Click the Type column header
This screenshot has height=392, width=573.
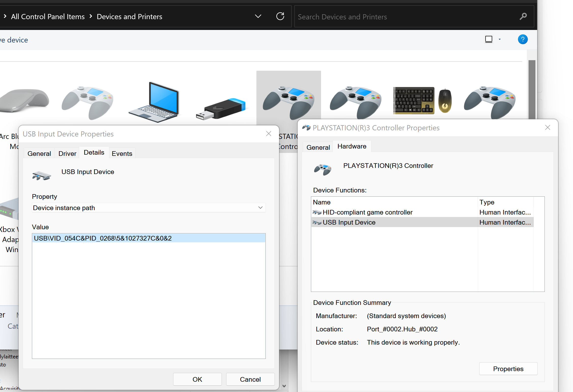[505, 202]
